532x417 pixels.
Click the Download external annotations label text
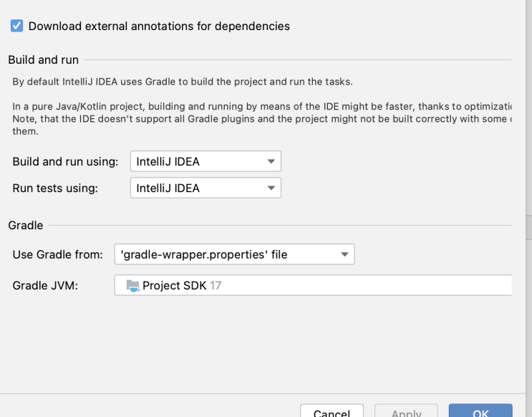pos(159,26)
